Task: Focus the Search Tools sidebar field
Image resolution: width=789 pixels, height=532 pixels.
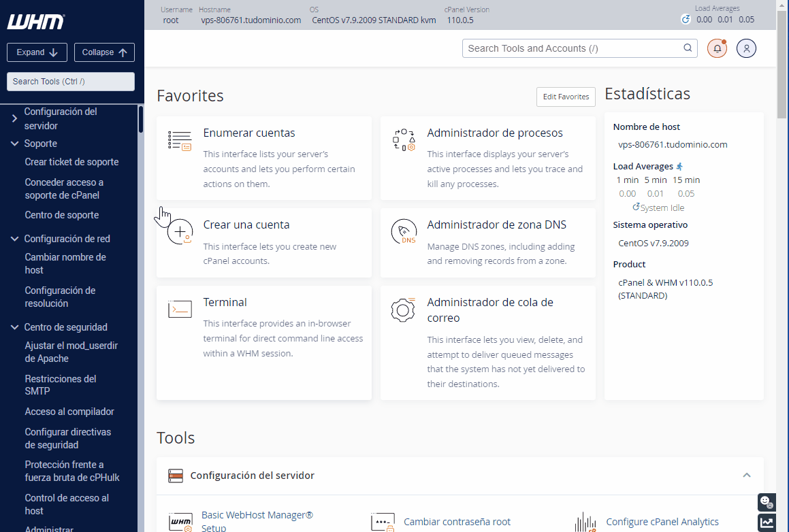Action: click(70, 82)
